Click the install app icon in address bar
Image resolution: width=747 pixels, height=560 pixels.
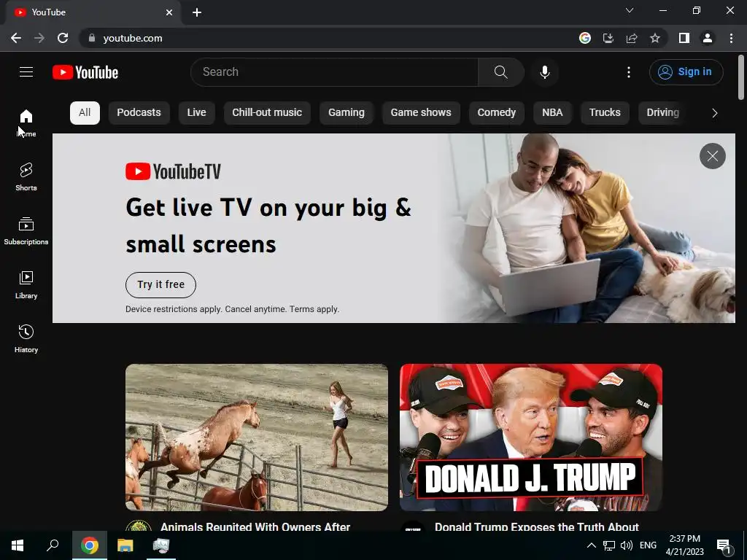(x=608, y=38)
